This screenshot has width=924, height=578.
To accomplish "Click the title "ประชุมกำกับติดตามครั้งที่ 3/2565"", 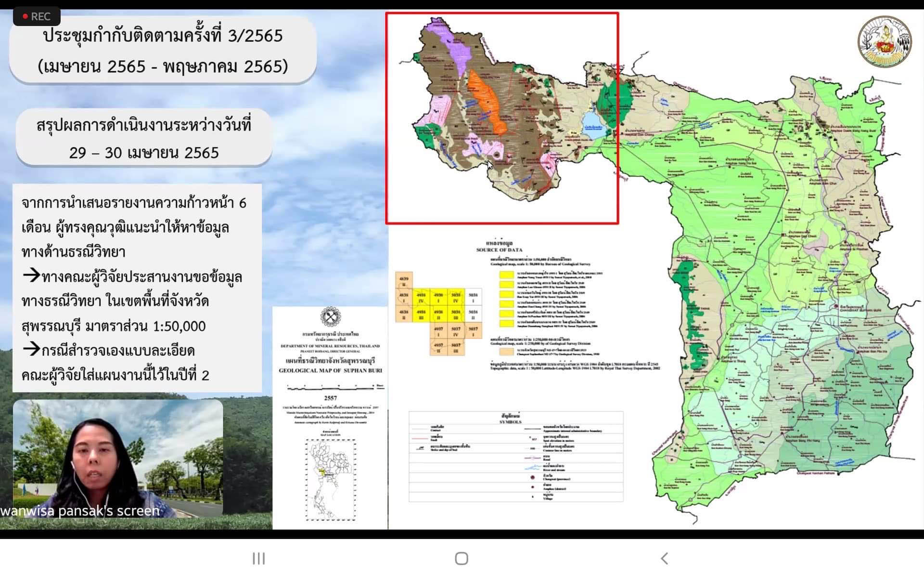I will point(163,35).
